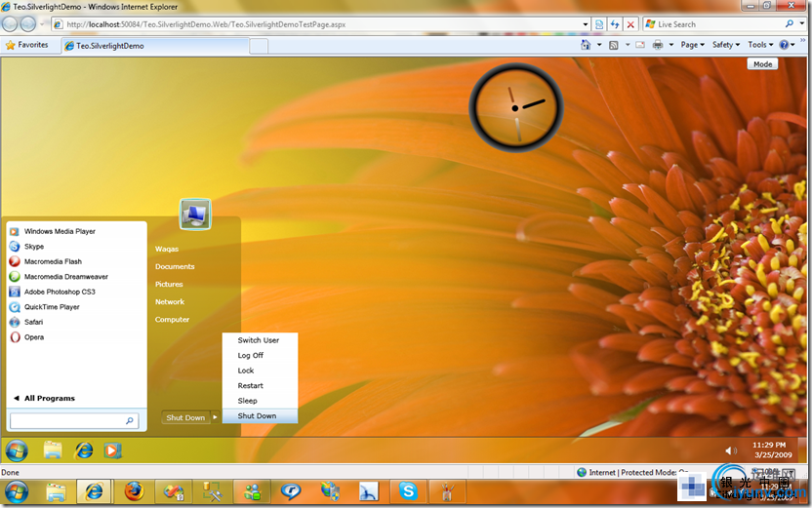Open the address bar history dropdown arrow
This screenshot has height=508, width=812.
click(586, 24)
